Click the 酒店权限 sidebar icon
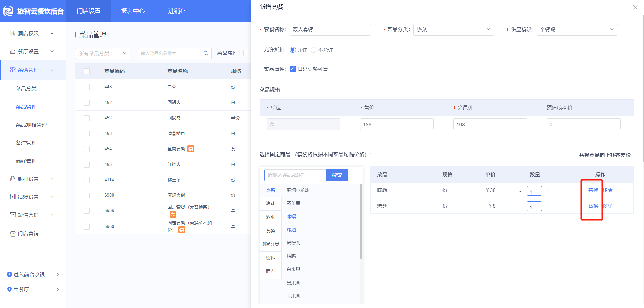This screenshot has width=644, height=308. tap(13, 33)
